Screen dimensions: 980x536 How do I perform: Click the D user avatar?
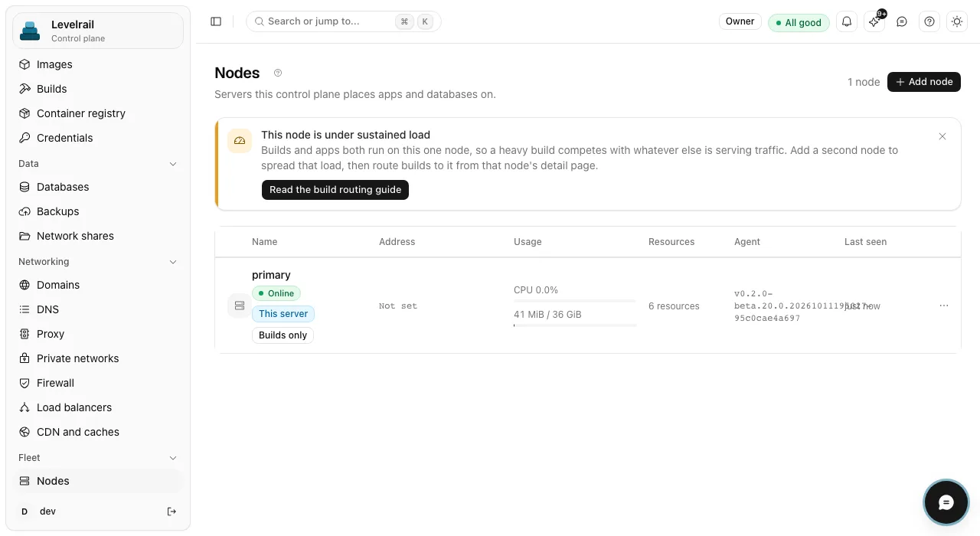pyautogui.click(x=24, y=511)
